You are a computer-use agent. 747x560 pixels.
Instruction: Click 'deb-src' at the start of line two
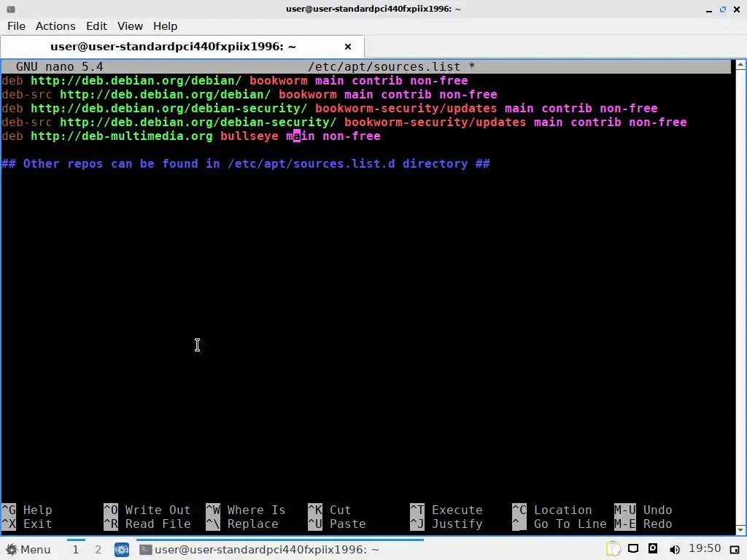pos(27,94)
